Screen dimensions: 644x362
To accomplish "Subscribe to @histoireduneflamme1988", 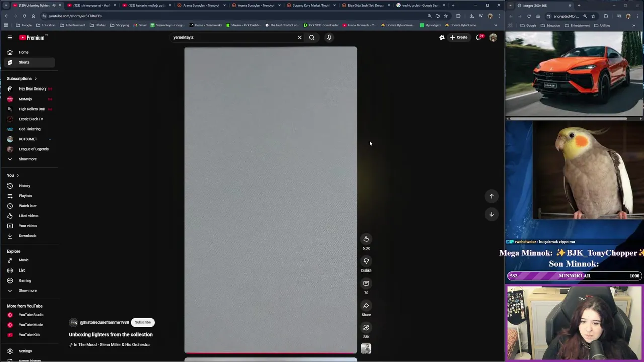I will click(143, 322).
